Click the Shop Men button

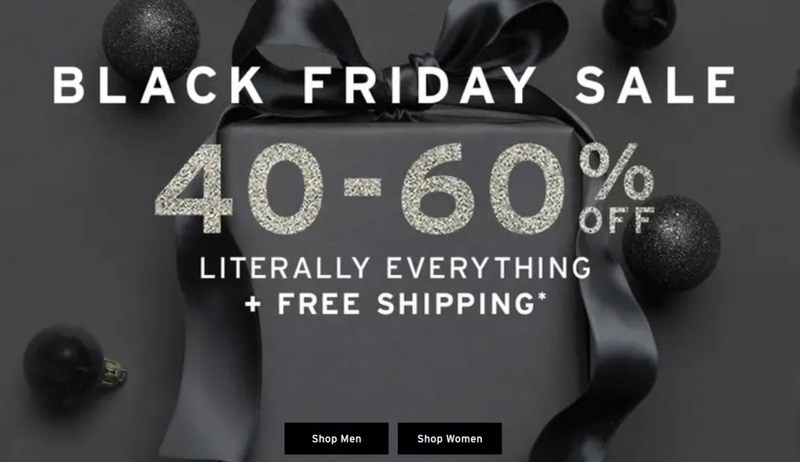[x=336, y=439]
